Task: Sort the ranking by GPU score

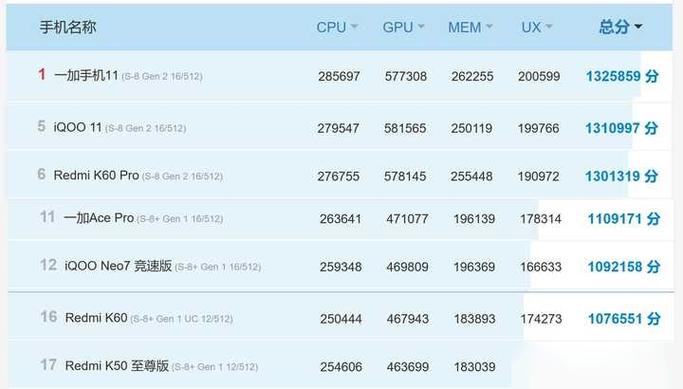Action: click(x=403, y=27)
